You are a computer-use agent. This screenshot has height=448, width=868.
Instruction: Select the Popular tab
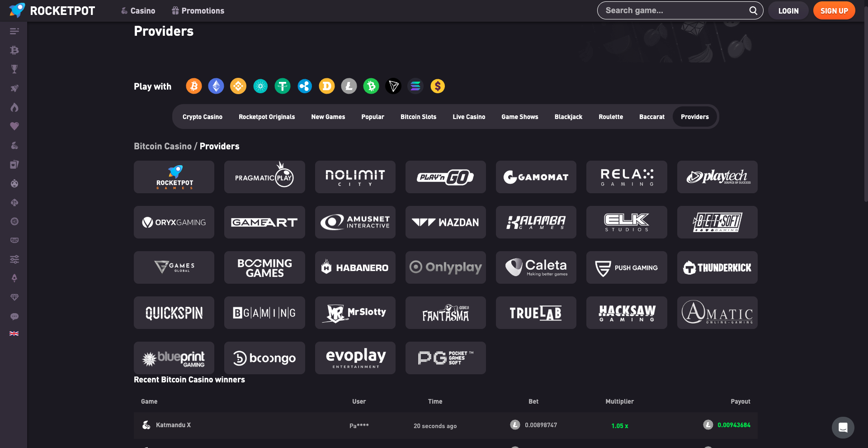pyautogui.click(x=373, y=117)
